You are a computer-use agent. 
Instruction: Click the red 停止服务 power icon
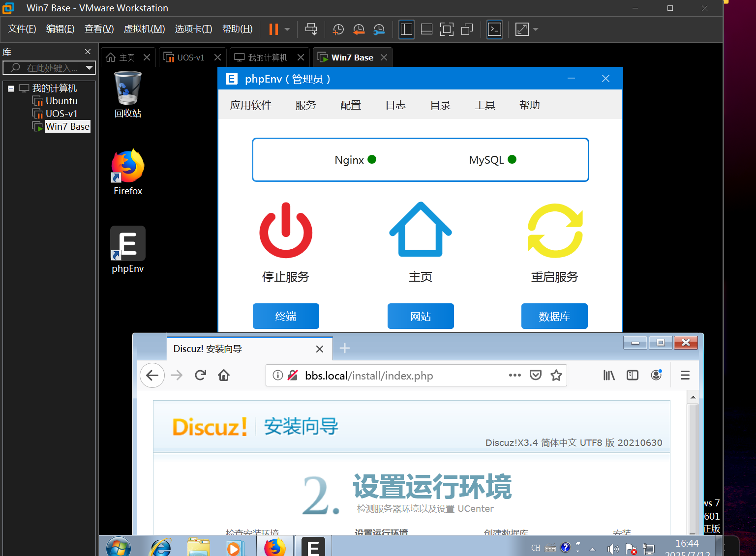click(x=286, y=230)
